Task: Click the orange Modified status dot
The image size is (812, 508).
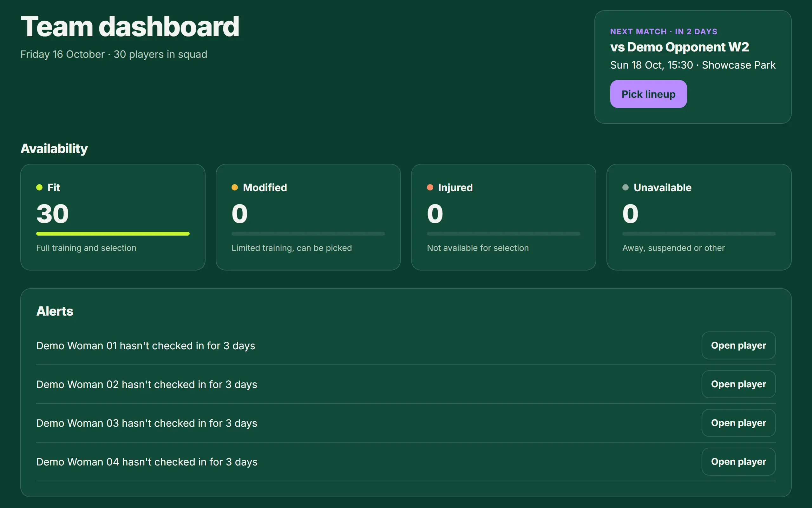Action: [x=234, y=187]
